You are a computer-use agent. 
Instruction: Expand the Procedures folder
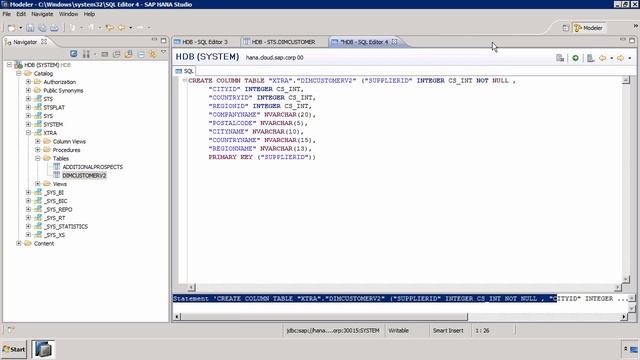point(38,150)
